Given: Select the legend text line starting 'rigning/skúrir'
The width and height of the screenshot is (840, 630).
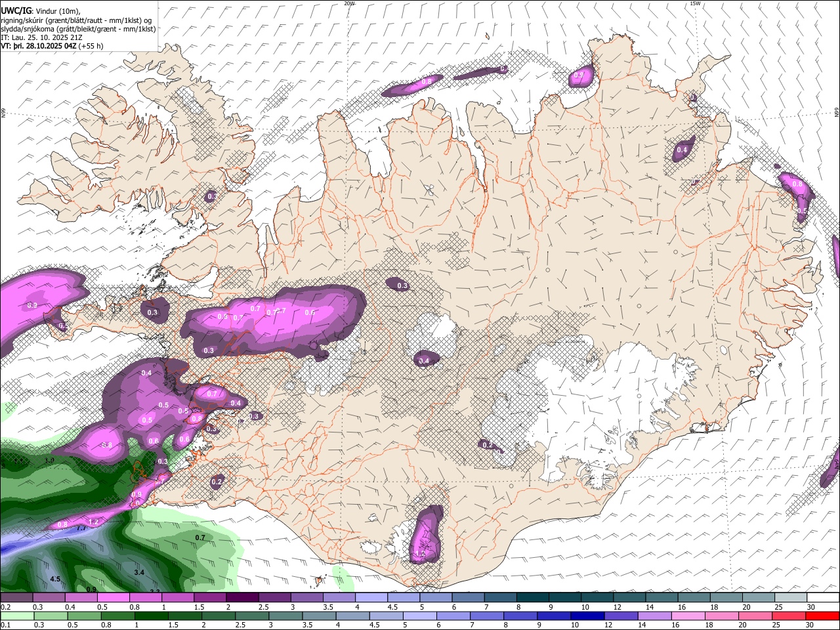Looking at the screenshot, I should (x=76, y=20).
